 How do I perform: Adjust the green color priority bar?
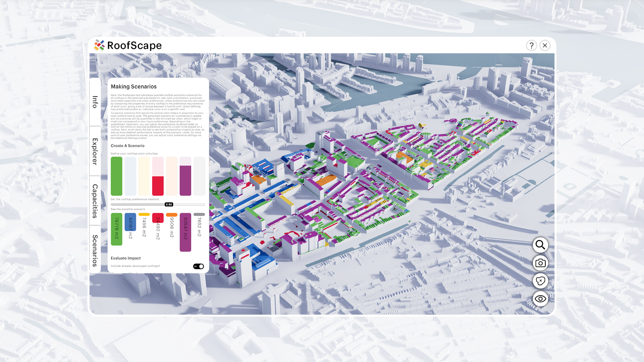[116, 176]
